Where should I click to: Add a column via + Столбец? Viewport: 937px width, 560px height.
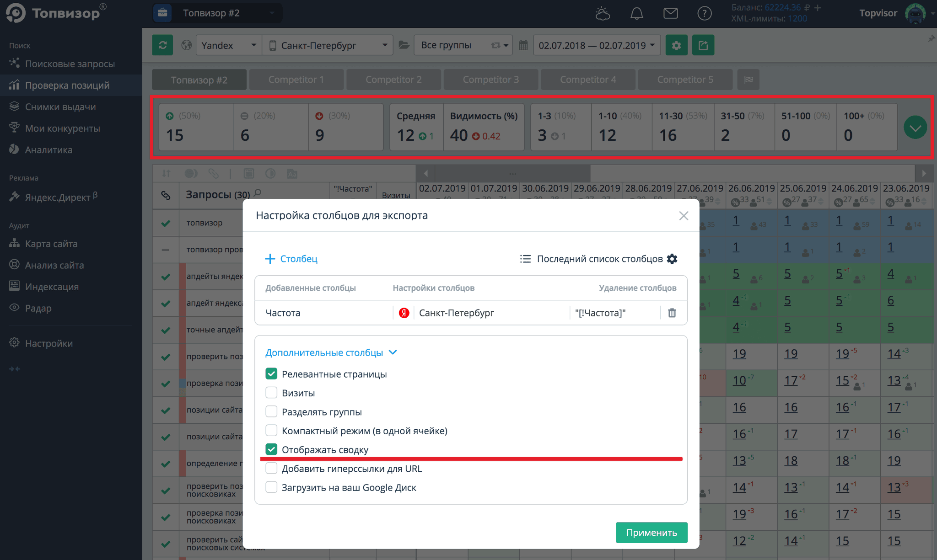click(291, 259)
